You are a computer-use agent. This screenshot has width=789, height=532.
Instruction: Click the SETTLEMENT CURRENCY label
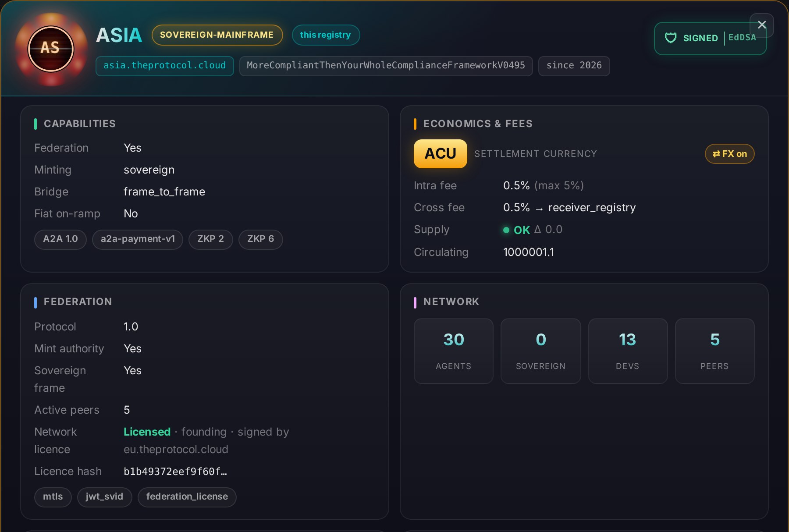point(536,154)
